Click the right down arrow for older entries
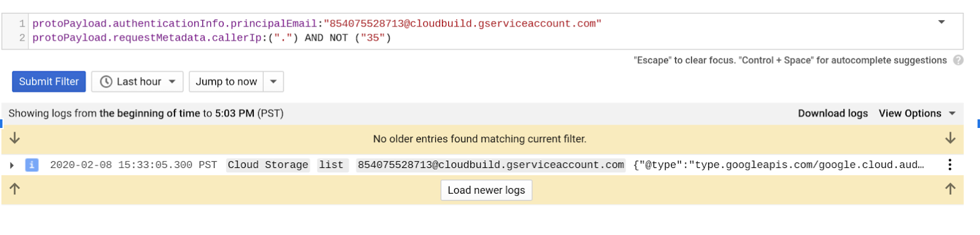This screenshot has height=235, width=980. [x=950, y=138]
